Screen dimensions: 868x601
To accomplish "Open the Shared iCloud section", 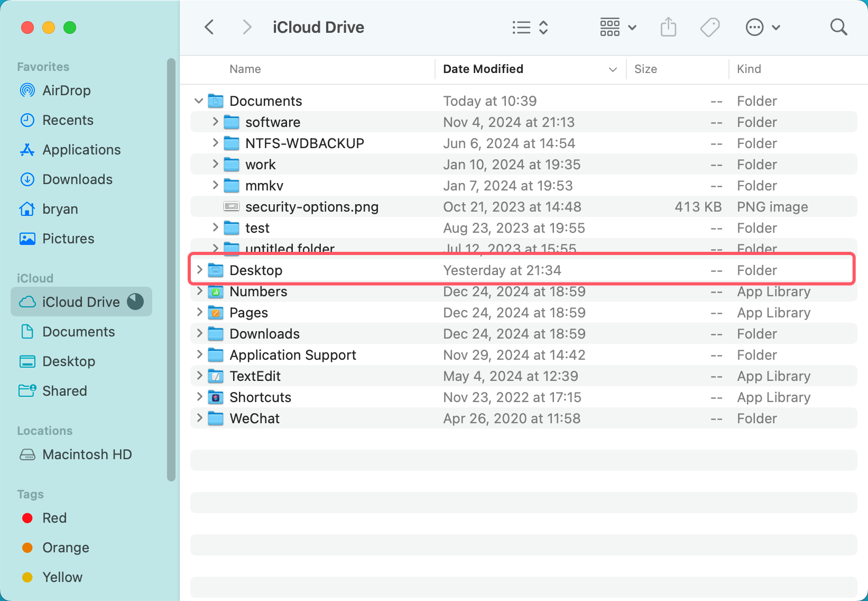I will coord(64,391).
